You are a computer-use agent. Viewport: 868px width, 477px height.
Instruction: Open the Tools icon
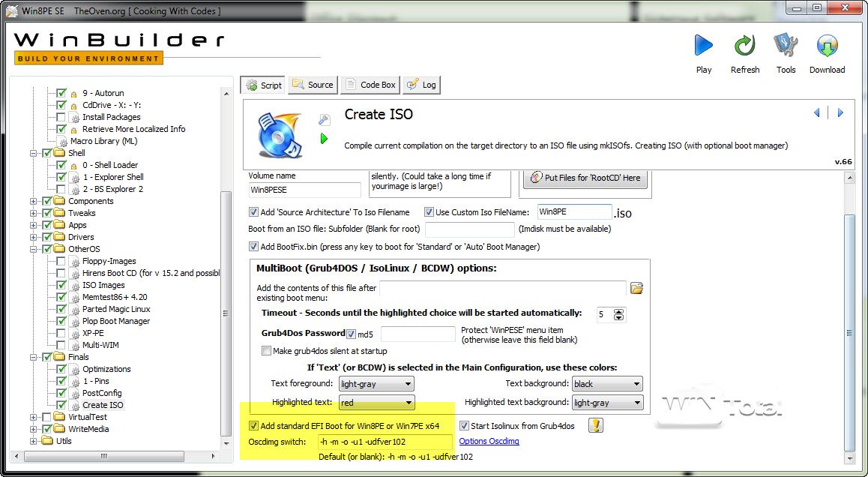point(786,46)
